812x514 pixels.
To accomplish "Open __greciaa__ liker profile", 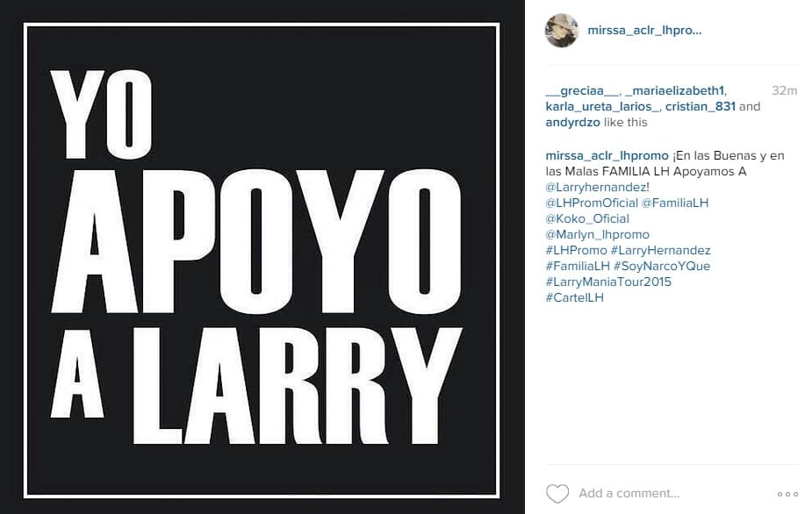I will pyautogui.click(x=582, y=91).
